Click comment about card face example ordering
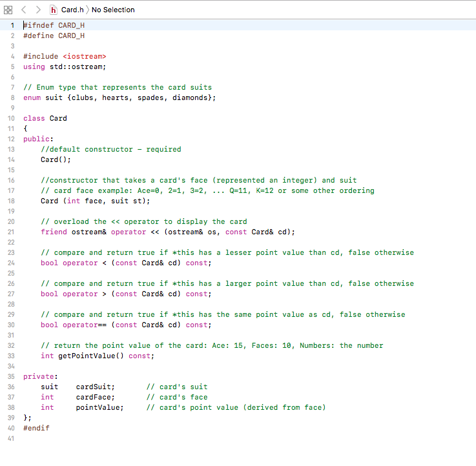This screenshot has width=476, height=466. pyautogui.click(x=207, y=190)
